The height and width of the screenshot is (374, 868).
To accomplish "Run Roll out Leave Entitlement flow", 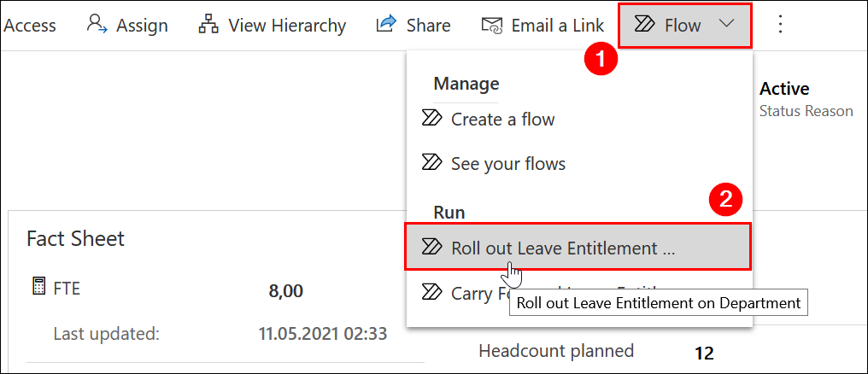I will click(562, 248).
